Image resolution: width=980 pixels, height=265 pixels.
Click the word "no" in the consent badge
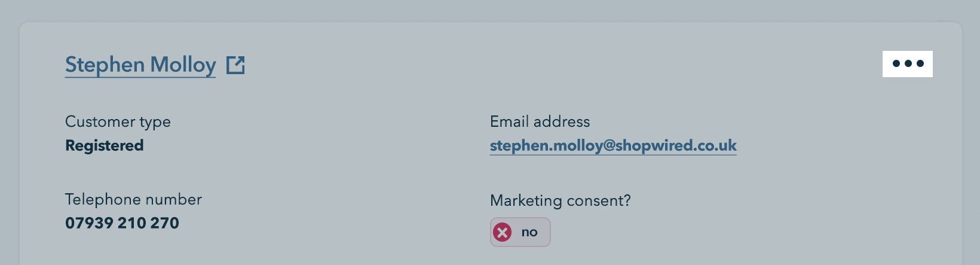pyautogui.click(x=529, y=232)
